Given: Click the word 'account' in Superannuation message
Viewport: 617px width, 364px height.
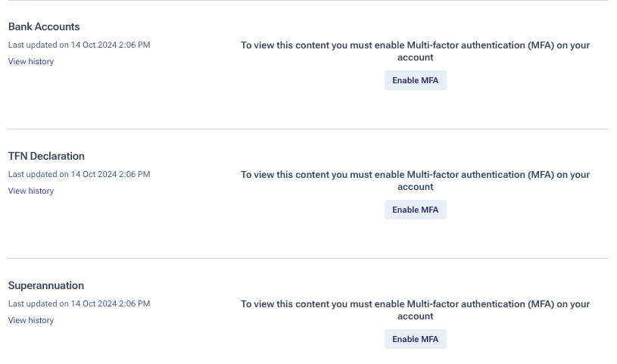Looking at the screenshot, I should coord(415,316).
